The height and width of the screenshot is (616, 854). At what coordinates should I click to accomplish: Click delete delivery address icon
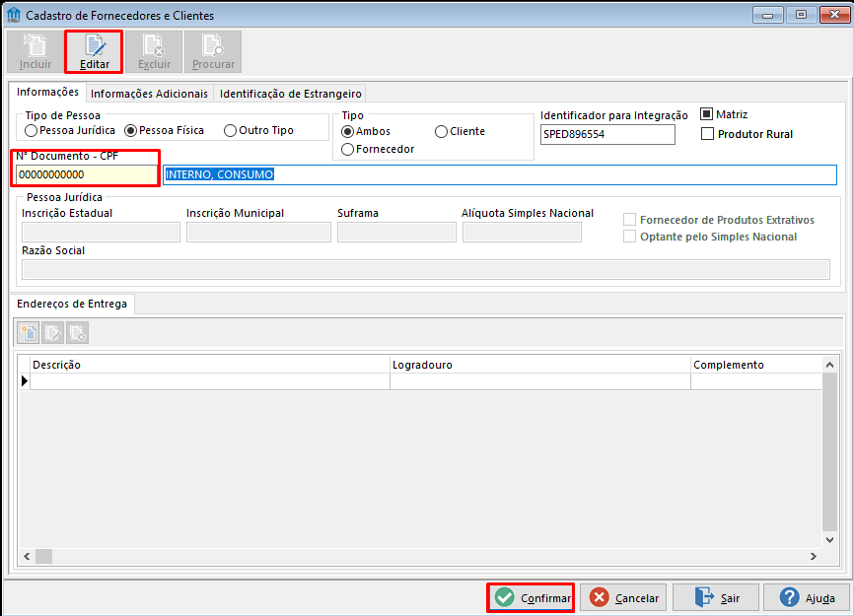(77, 332)
